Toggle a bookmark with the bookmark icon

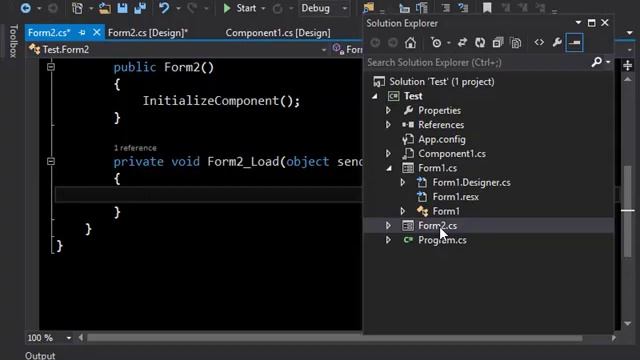pyautogui.click(x=487, y=8)
